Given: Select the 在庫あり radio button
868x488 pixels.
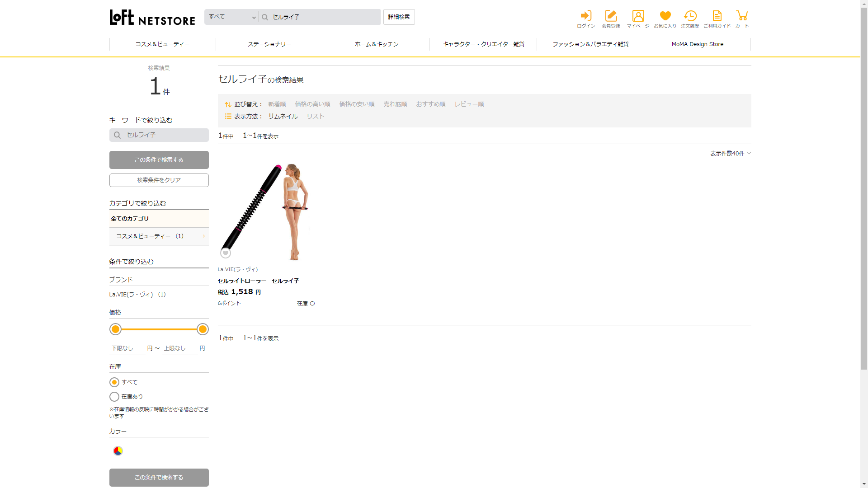Looking at the screenshot, I should [x=114, y=397].
